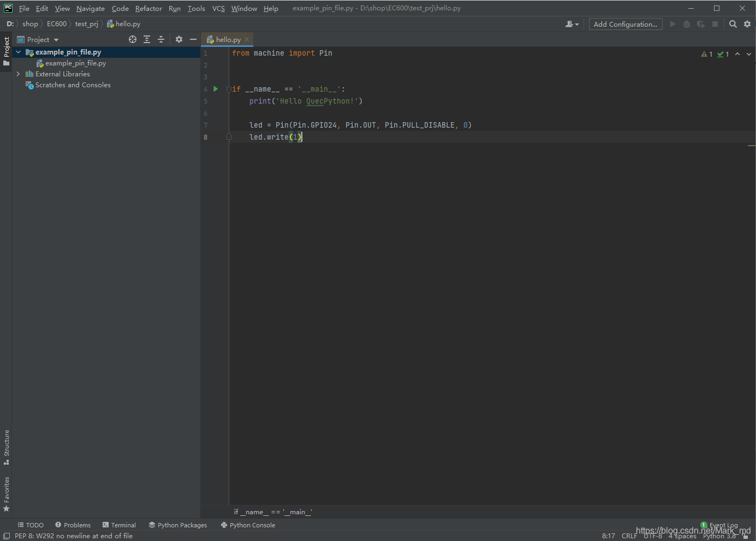The width and height of the screenshot is (756, 541).
Task: Hide the Project tool window
Action: point(193,39)
